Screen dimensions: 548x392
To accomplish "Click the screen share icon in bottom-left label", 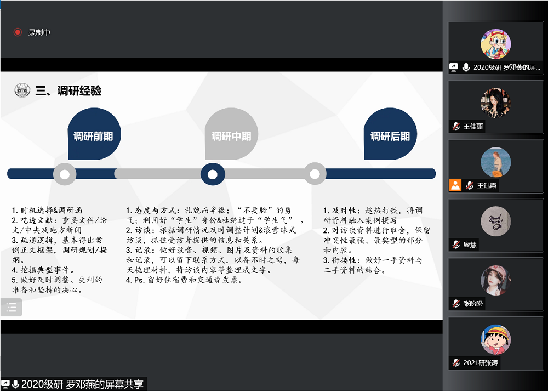I will pyautogui.click(x=5, y=384).
